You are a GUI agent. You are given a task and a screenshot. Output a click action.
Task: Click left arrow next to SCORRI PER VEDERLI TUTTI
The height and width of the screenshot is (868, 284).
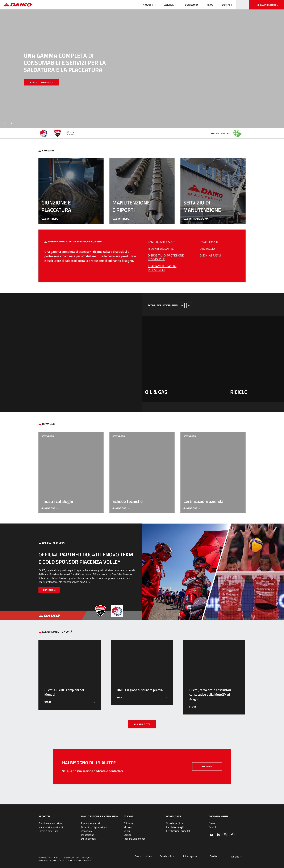pyautogui.click(x=182, y=305)
